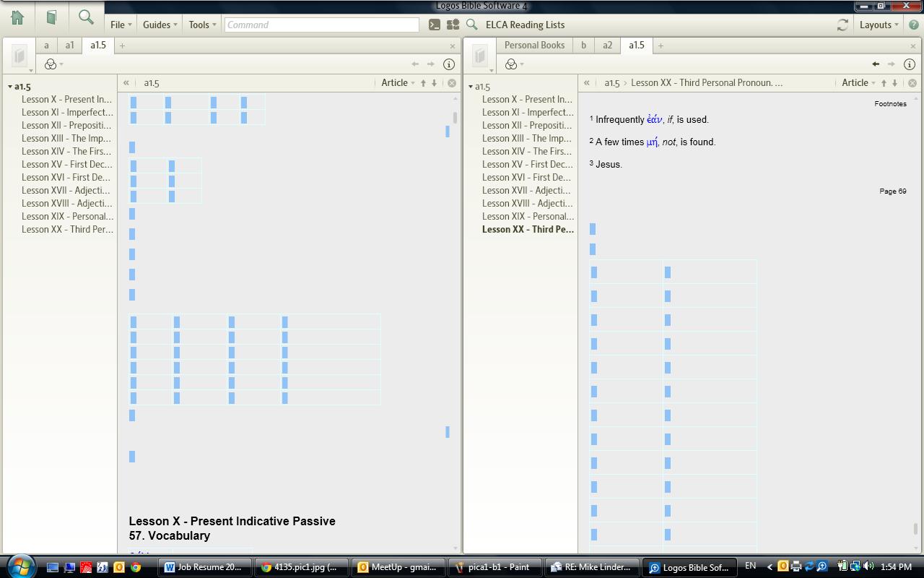The width and height of the screenshot is (924, 578).
Task: Select Lesson XIV in right contents tree
Action: pyautogui.click(x=528, y=152)
